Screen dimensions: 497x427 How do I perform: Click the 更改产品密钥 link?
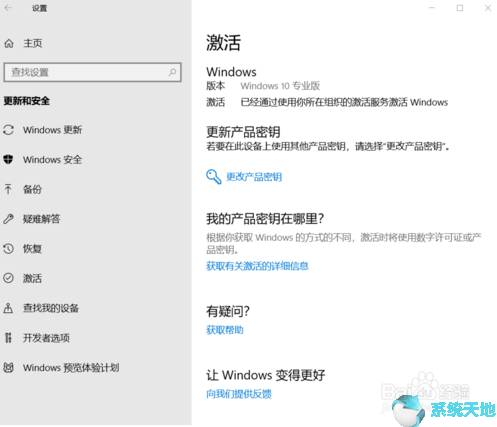[254, 177]
